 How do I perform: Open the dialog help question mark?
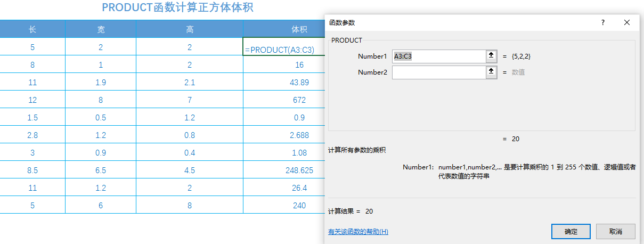[x=603, y=22]
